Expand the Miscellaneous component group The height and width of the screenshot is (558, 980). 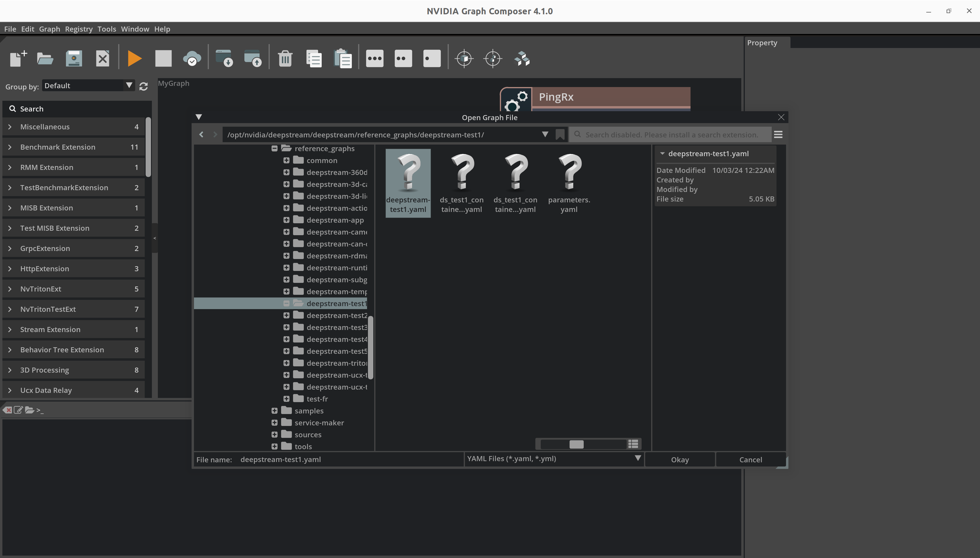[x=10, y=126]
